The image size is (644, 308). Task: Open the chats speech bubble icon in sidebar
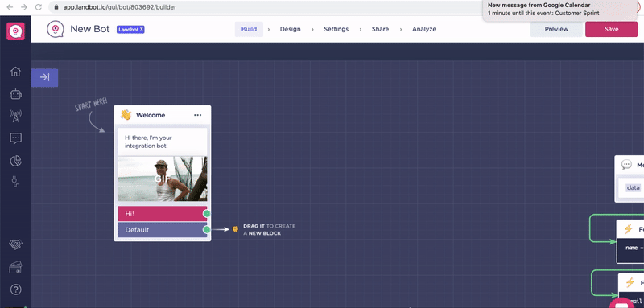tap(15, 138)
